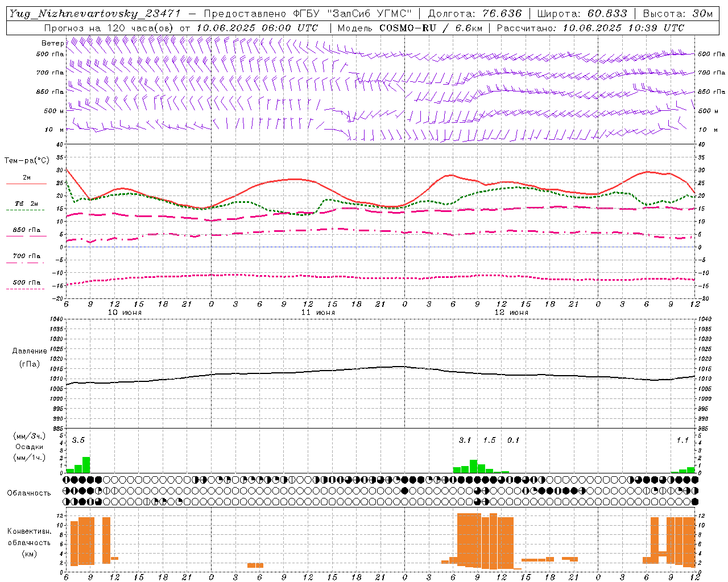Click the Td 2м dew point legend label
728x582 pixels.
(x=26, y=203)
